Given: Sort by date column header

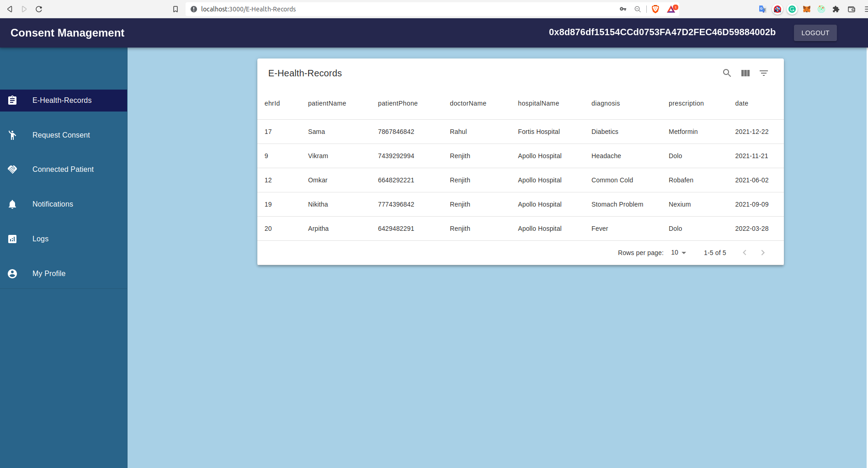Looking at the screenshot, I should pyautogui.click(x=741, y=103).
